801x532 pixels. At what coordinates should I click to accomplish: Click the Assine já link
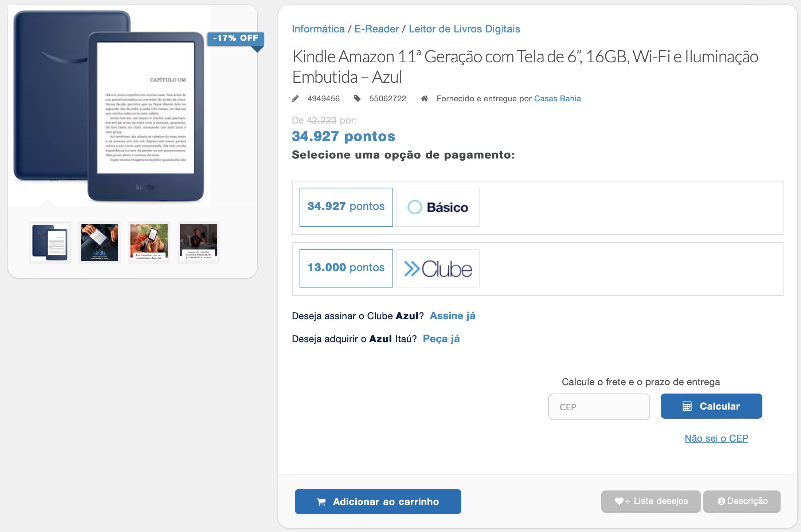coord(453,316)
